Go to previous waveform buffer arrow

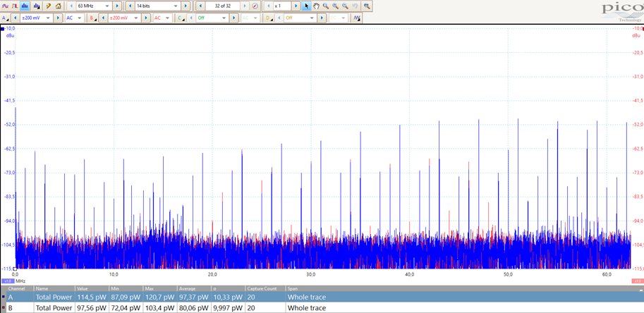[x=200, y=6]
